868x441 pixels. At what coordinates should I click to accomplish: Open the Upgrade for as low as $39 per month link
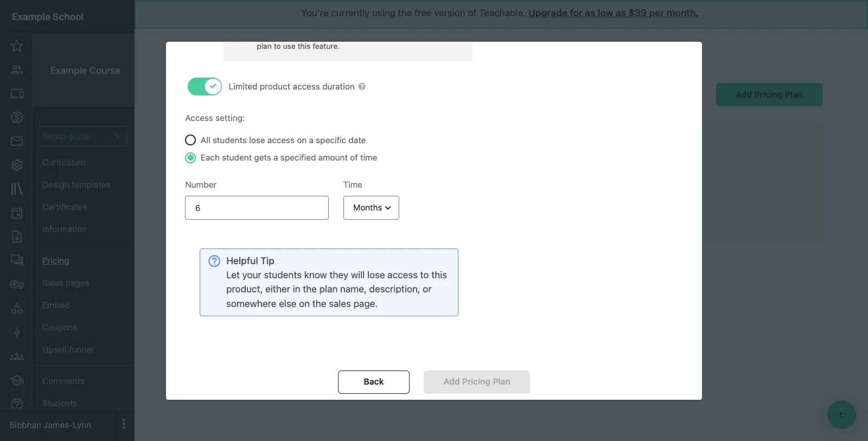coord(613,13)
